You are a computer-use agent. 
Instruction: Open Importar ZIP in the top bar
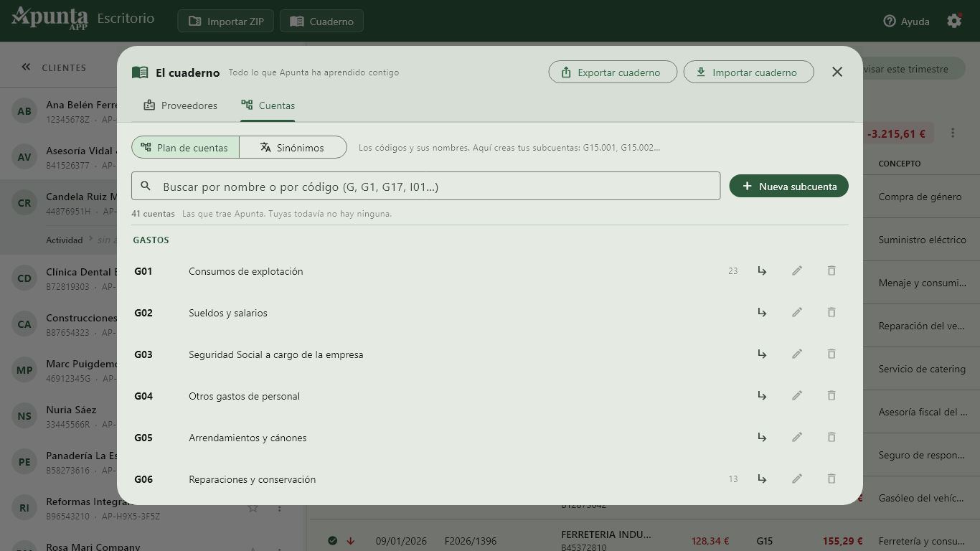[226, 21]
